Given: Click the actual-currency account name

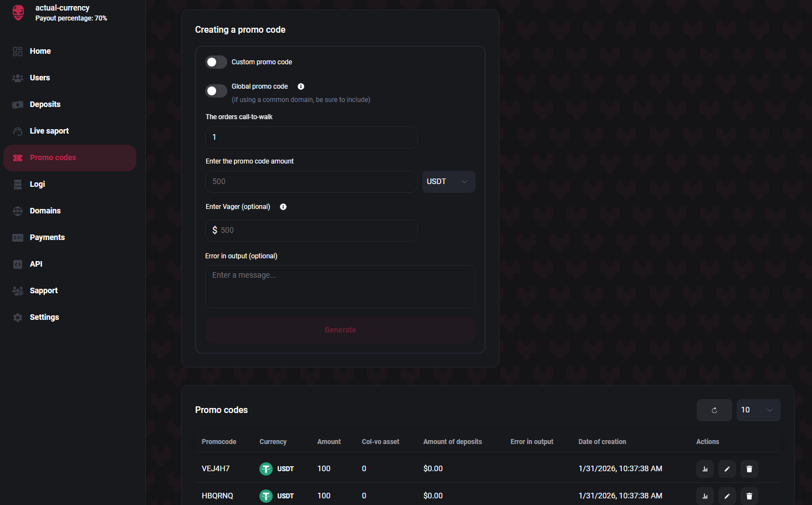Looking at the screenshot, I should click(x=62, y=8).
